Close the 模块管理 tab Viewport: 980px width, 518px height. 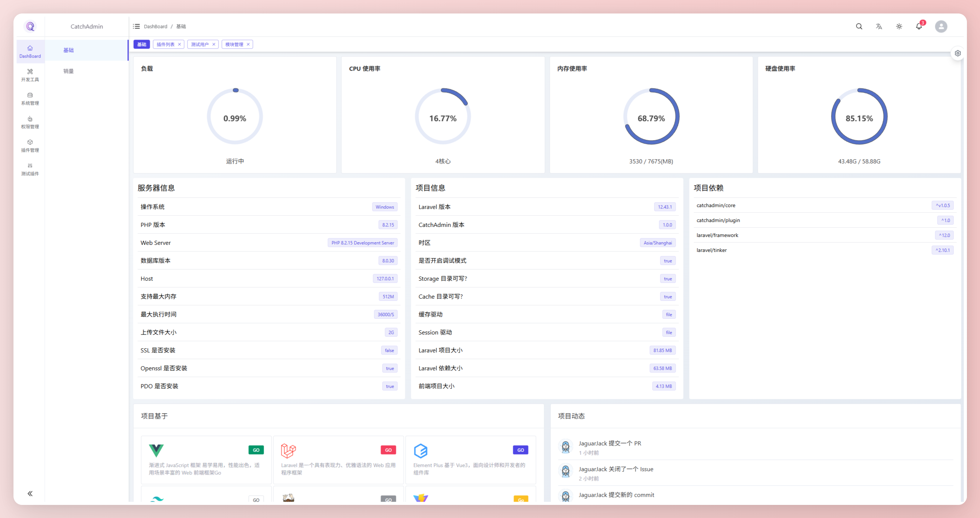(x=248, y=44)
